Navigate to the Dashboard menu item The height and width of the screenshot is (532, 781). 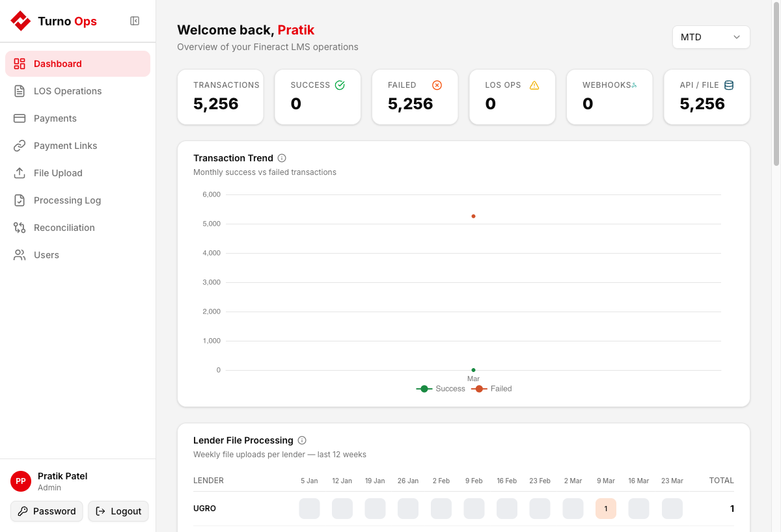[59, 64]
